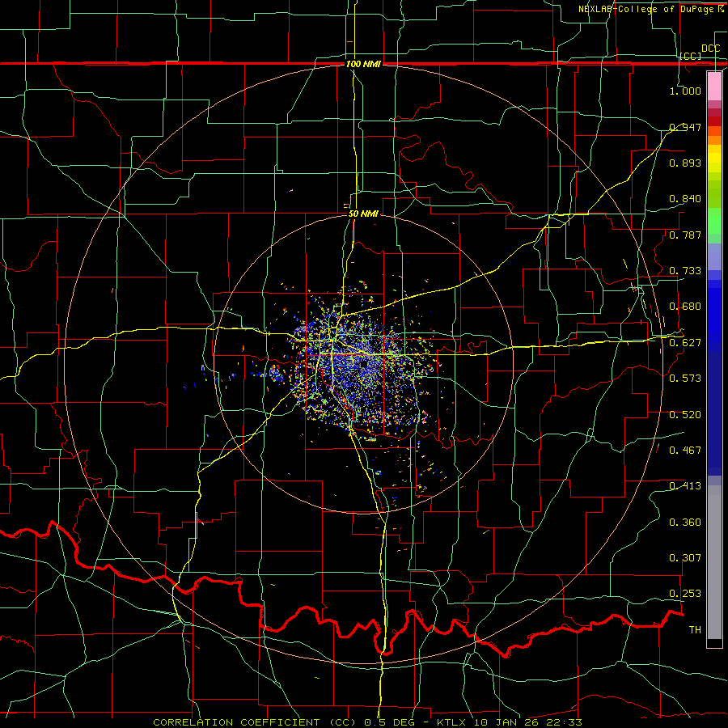Click the 1.000 color scale value

coord(685,91)
